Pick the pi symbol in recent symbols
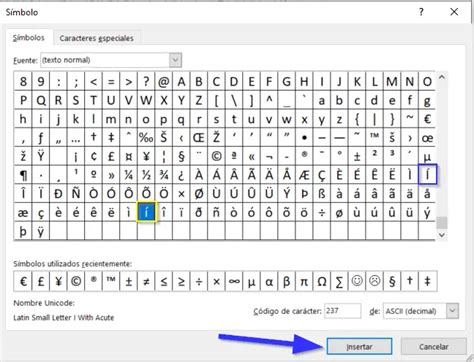The height and width of the screenshot is (362, 474). 304,282
